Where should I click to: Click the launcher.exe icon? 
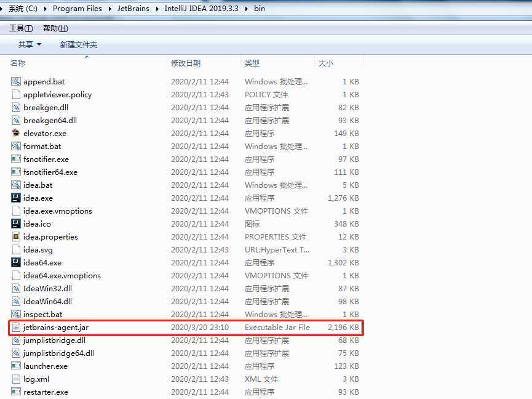[16, 366]
